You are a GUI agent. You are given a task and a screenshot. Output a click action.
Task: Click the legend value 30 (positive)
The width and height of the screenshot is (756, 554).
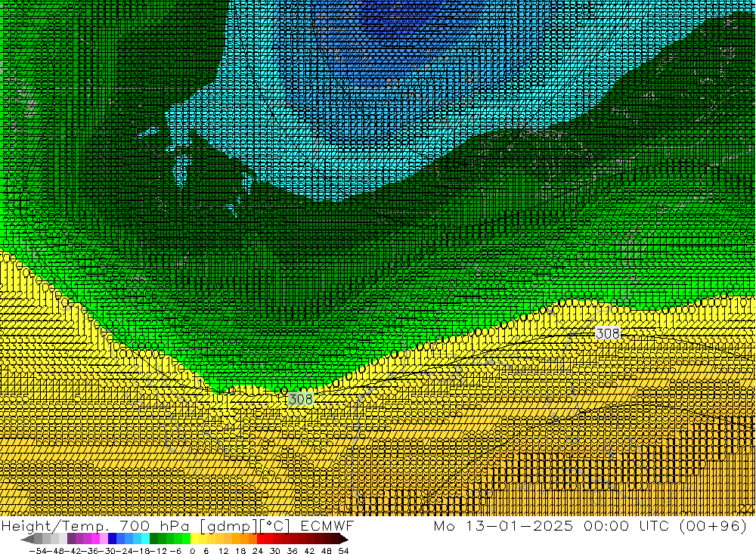point(275,551)
